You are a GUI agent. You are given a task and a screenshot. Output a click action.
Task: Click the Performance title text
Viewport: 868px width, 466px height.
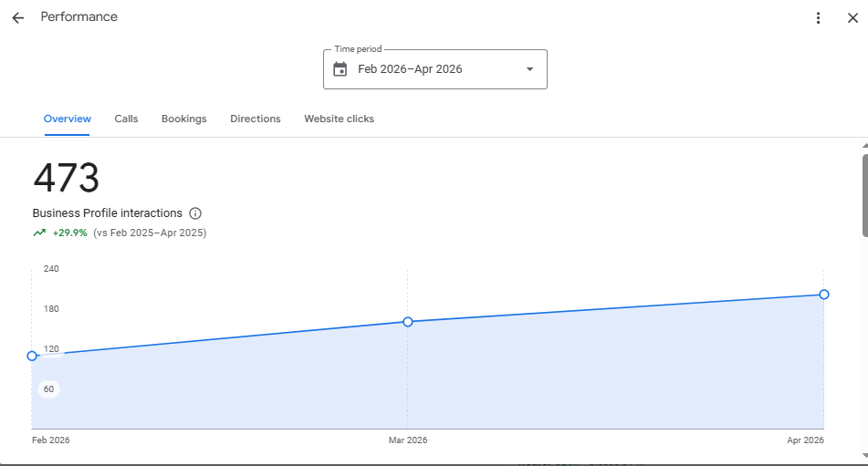[79, 17]
